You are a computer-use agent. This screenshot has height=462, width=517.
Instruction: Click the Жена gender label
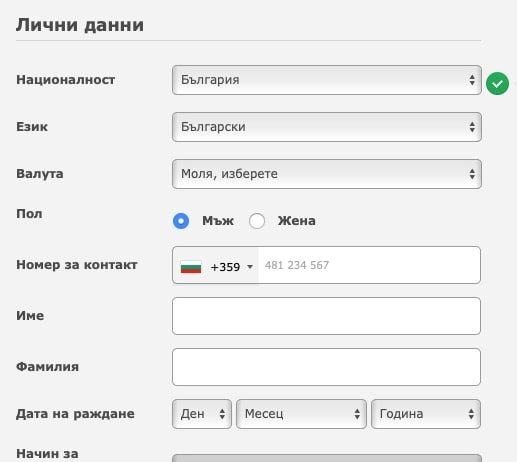point(296,221)
